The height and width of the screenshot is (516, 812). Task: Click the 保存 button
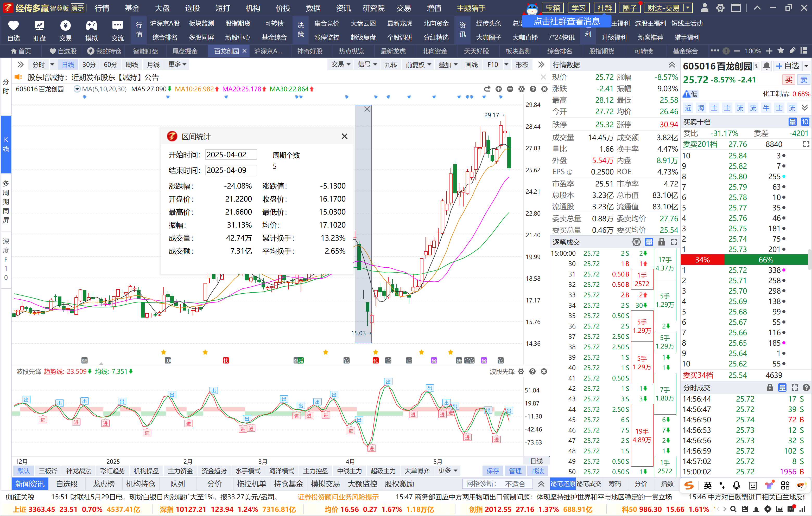pos(493,471)
